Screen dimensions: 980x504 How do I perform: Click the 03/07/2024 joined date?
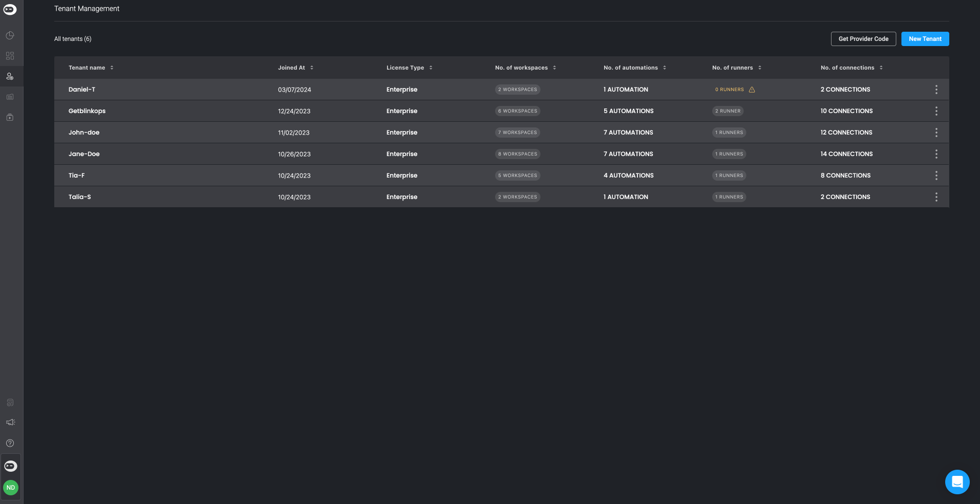(294, 90)
